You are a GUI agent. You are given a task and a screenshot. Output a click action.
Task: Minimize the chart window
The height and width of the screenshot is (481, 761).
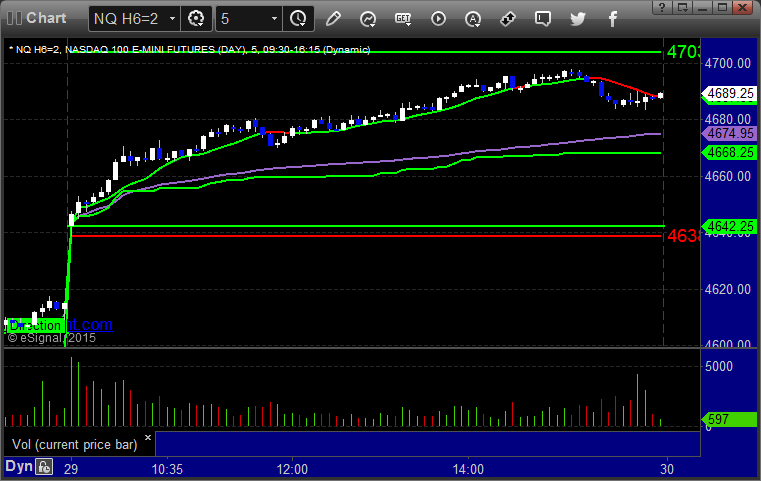(703, 7)
